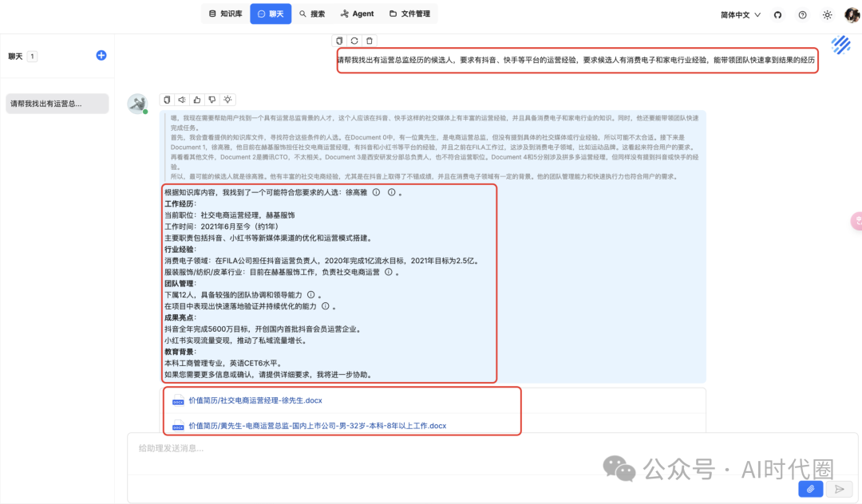Click the line 当前职位：社交电商运营经理，赫基服饰
This screenshot has width=862, height=504.
click(x=230, y=215)
